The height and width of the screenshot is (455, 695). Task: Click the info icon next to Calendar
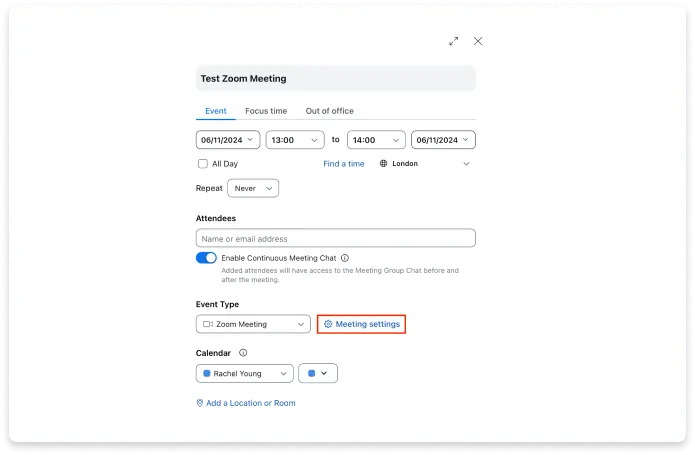point(243,353)
